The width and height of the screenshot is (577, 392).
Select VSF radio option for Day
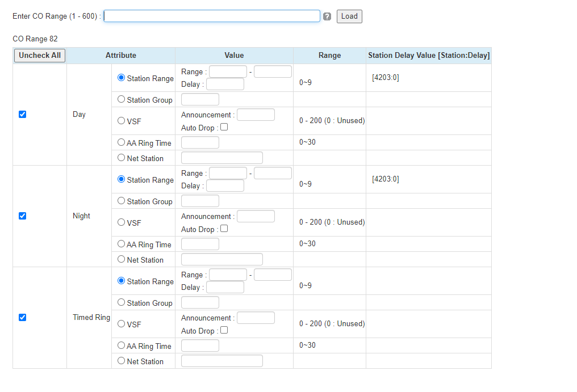coord(121,121)
